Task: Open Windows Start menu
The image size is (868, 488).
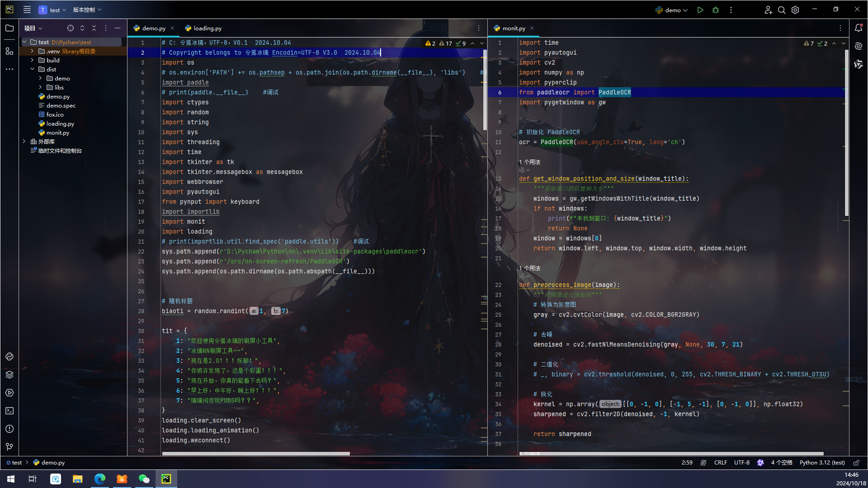Action: 11,479
